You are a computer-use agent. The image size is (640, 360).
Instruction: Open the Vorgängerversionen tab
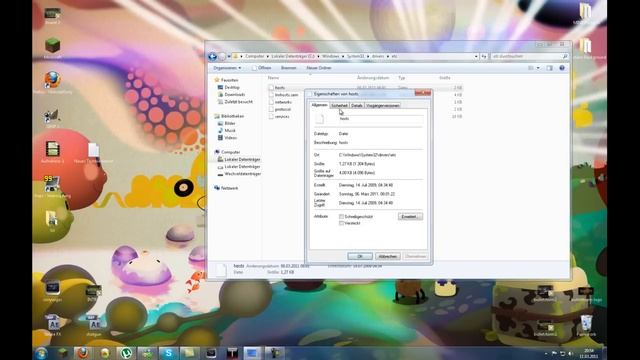382,106
